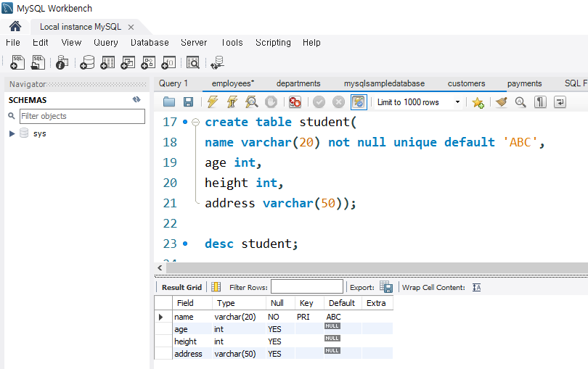Screen dimensions: 588x369
Task: Commit transaction checkmark icon
Action: 319,102
